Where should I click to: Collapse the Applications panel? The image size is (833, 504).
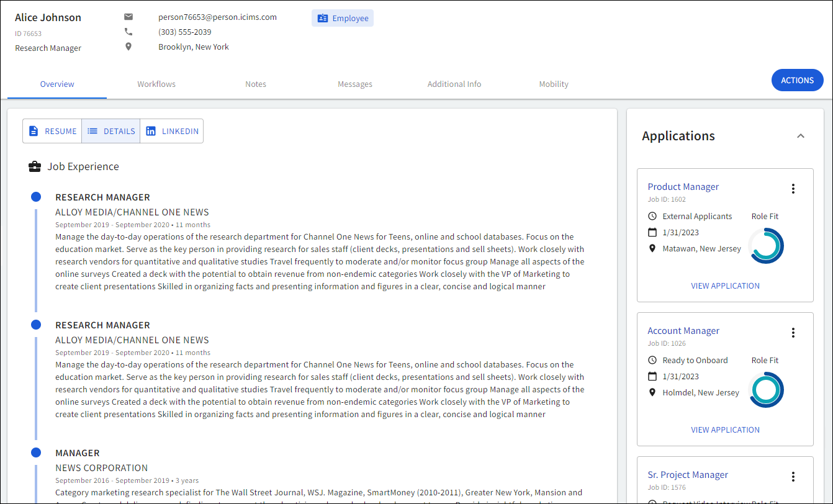[801, 136]
